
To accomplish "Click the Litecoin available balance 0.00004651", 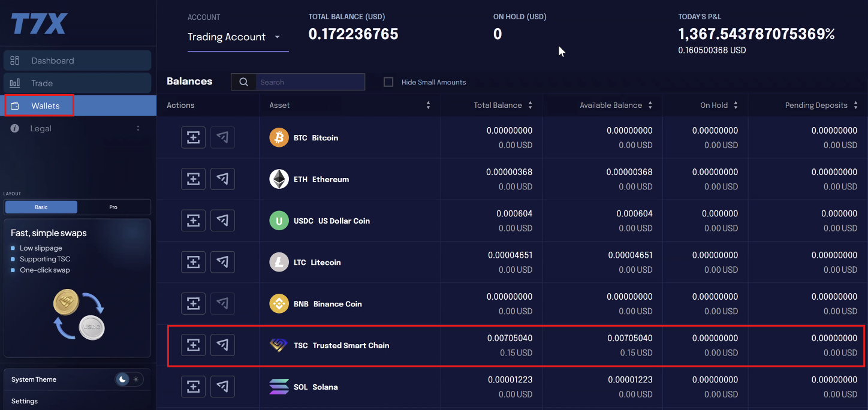I will [630, 255].
